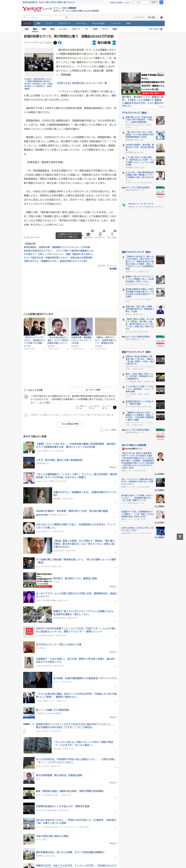Screen dimensions: 186x868
Task: Open the ライブ tab in dark nav bar
Action: tap(49, 24)
